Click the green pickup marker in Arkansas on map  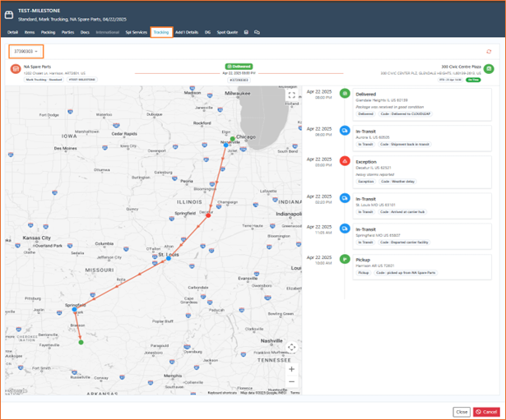click(x=81, y=342)
